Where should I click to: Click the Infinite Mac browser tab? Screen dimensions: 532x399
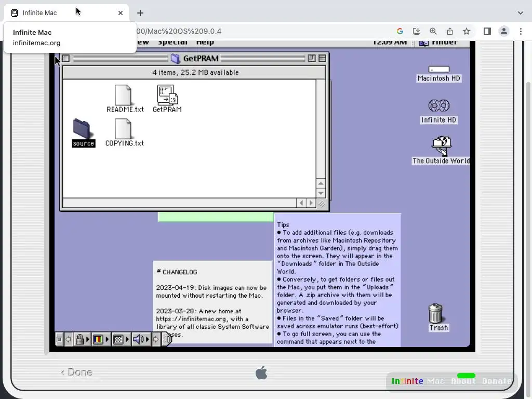click(66, 13)
